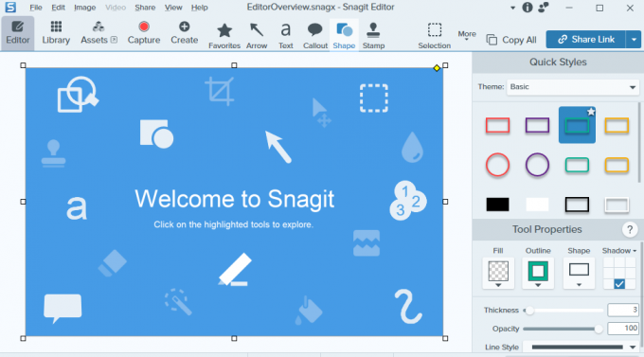
Task: Choose the orange rounded rectangle quick style
Action: [617, 165]
